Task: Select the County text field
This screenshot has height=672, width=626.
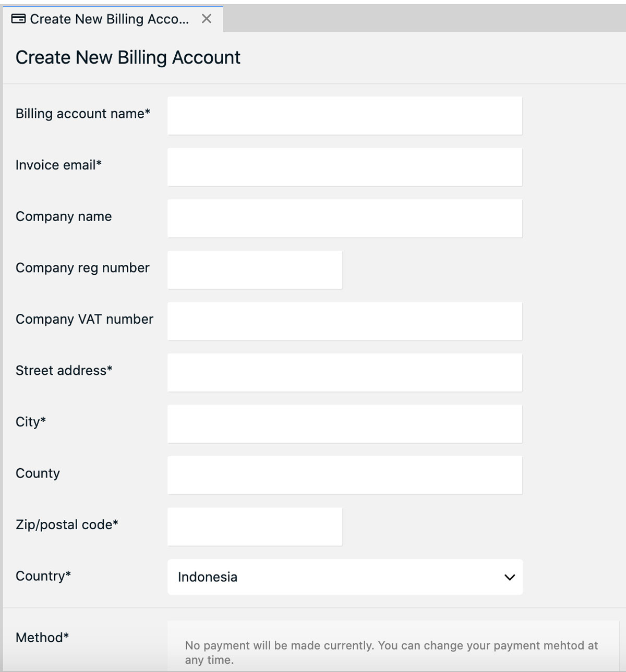Action: [x=344, y=475]
